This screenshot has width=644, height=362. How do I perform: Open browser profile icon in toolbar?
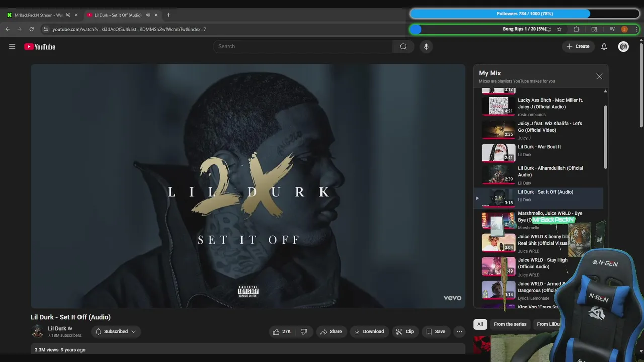(x=624, y=29)
